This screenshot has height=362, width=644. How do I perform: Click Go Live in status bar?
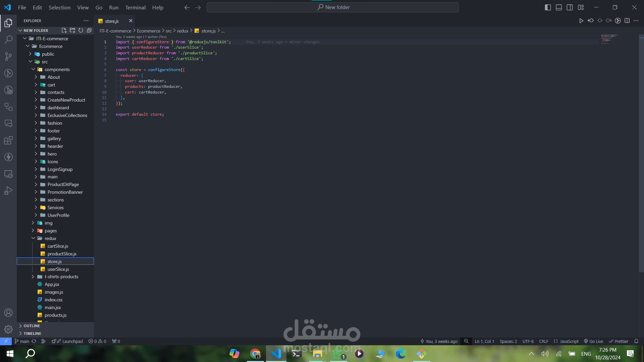593,341
